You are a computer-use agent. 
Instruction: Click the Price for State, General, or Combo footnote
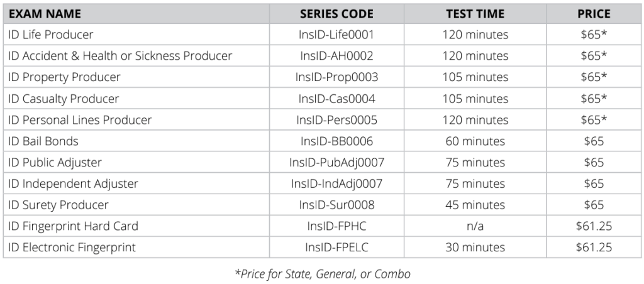(322, 274)
